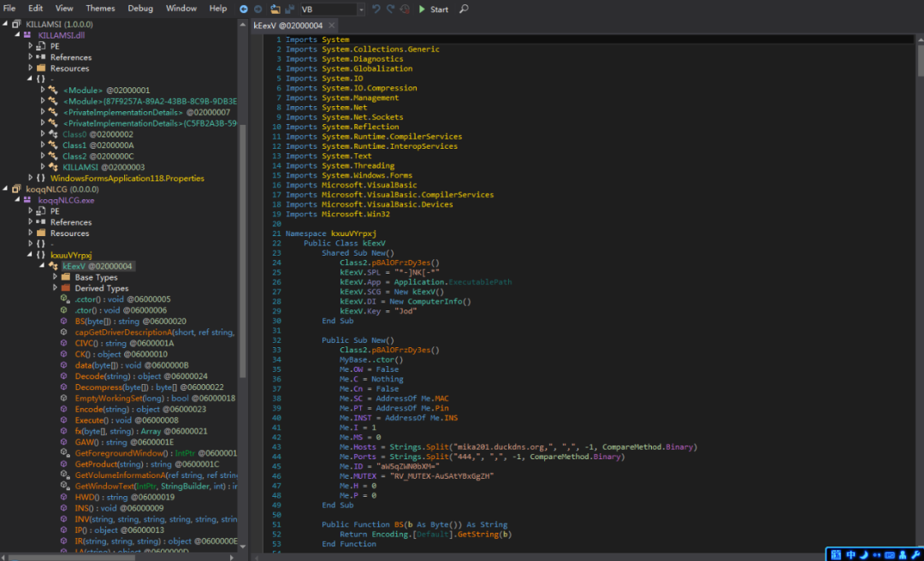Expand Class0 @02000002 in the tree
The height and width of the screenshot is (561, 924).
pos(43,134)
